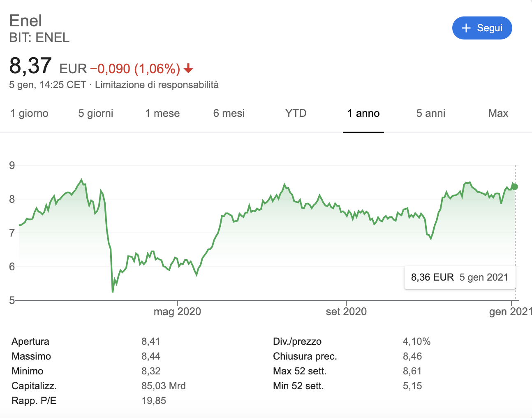The width and height of the screenshot is (532, 418).
Task: Select the YTD tab
Action: tap(296, 113)
